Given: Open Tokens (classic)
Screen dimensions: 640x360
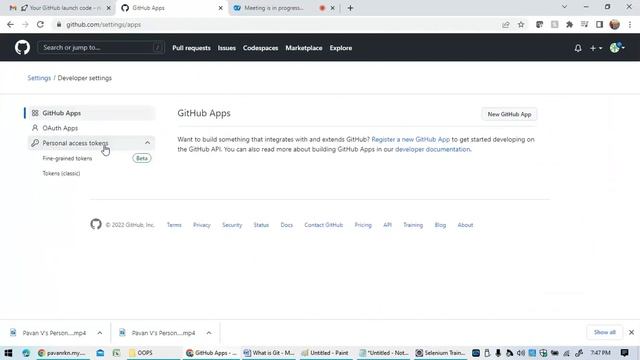Looking at the screenshot, I should [61, 173].
